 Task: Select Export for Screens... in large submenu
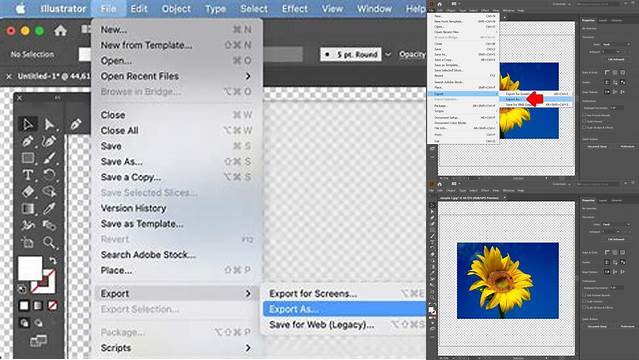(345, 294)
